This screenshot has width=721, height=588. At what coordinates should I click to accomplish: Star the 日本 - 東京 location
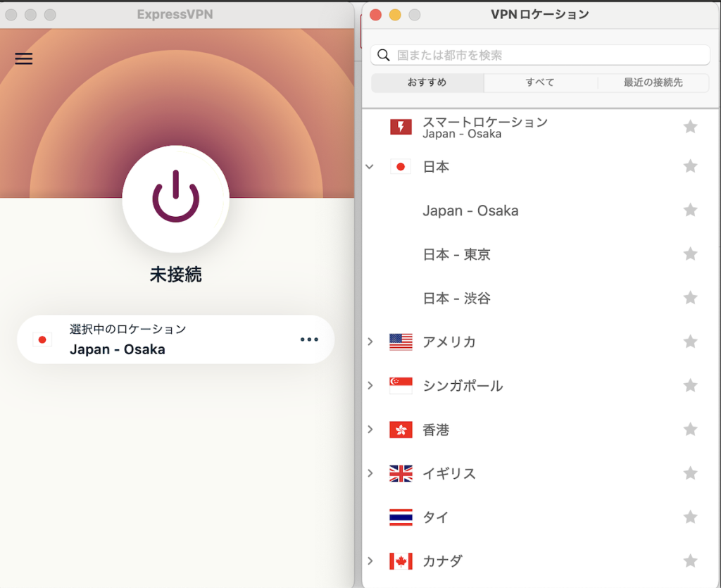point(690,254)
